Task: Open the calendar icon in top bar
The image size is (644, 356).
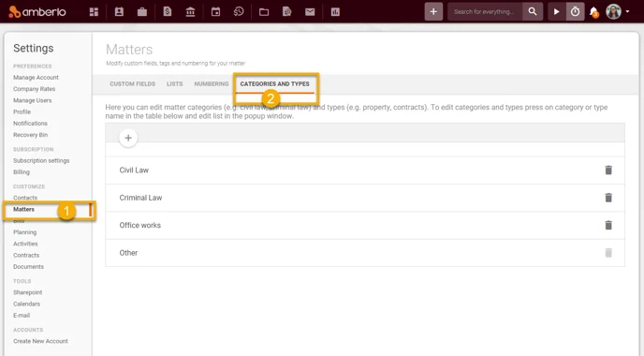Action: [215, 12]
